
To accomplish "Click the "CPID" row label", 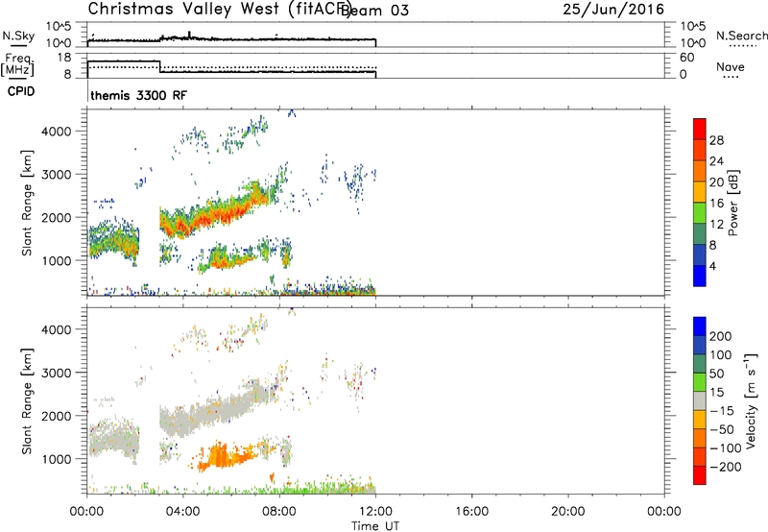I will tap(21, 91).
